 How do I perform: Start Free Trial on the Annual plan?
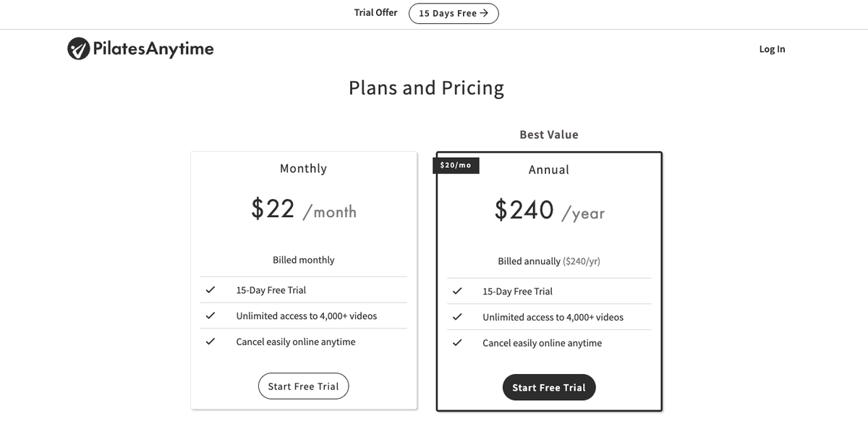(x=549, y=387)
